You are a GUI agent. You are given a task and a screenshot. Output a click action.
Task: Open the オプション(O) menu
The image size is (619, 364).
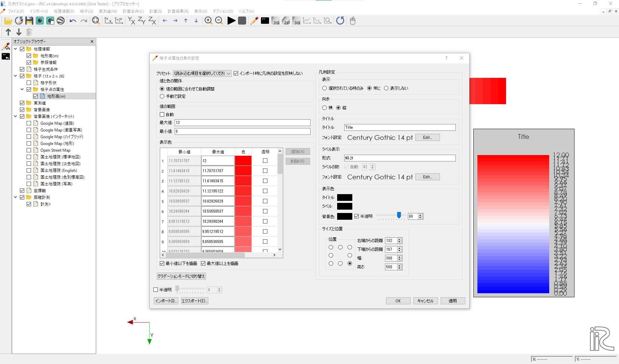(x=223, y=11)
